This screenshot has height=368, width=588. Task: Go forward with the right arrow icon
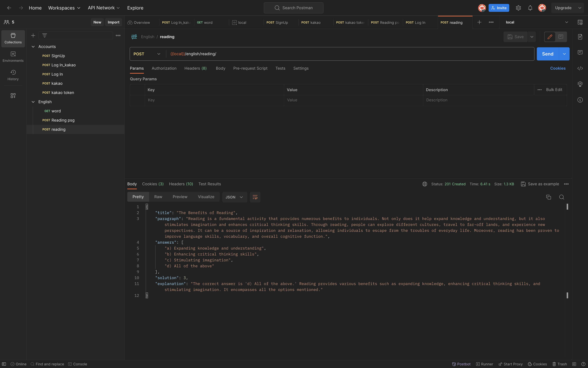21,8
